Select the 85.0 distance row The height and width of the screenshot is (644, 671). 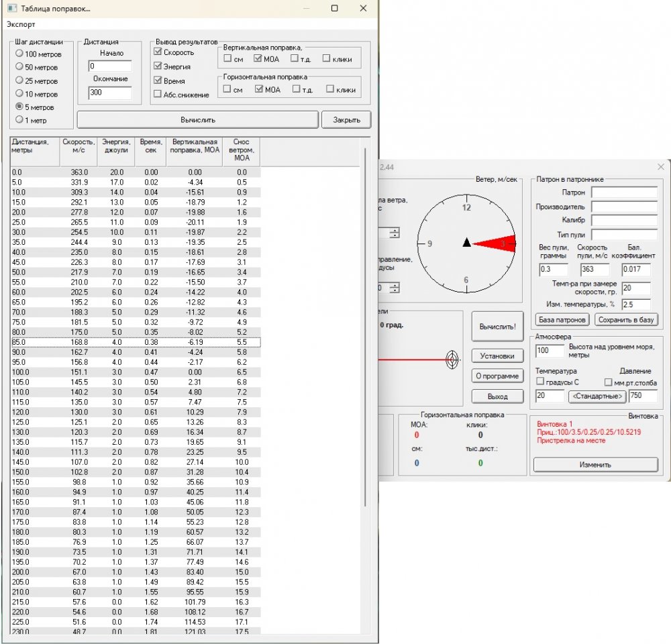pyautogui.click(x=136, y=342)
